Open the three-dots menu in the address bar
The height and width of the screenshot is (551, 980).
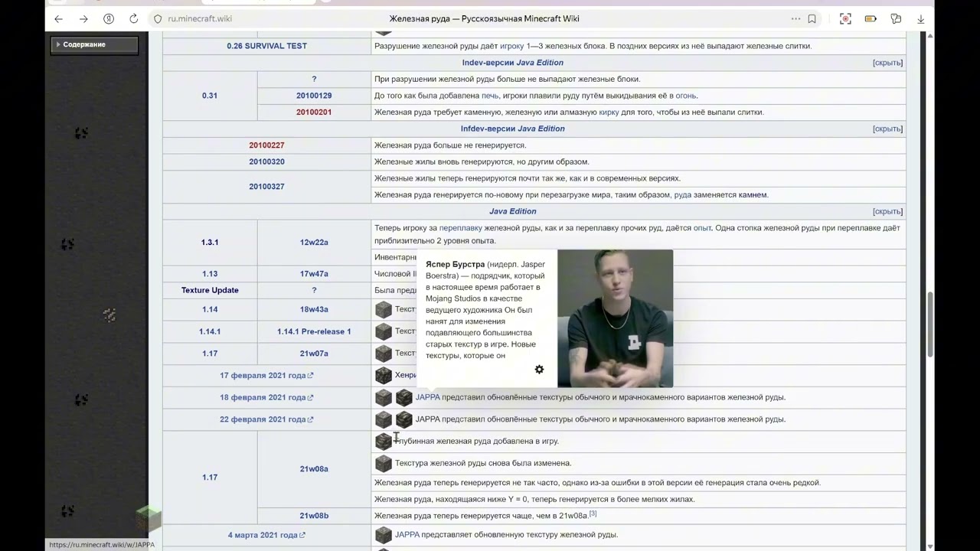click(795, 19)
